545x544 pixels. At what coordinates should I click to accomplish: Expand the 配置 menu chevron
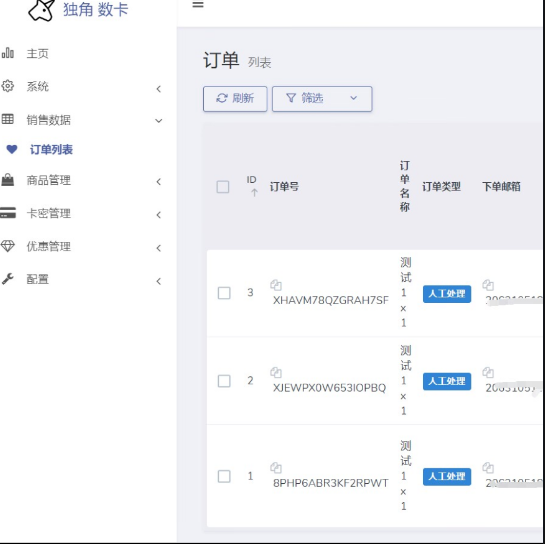pyautogui.click(x=158, y=281)
